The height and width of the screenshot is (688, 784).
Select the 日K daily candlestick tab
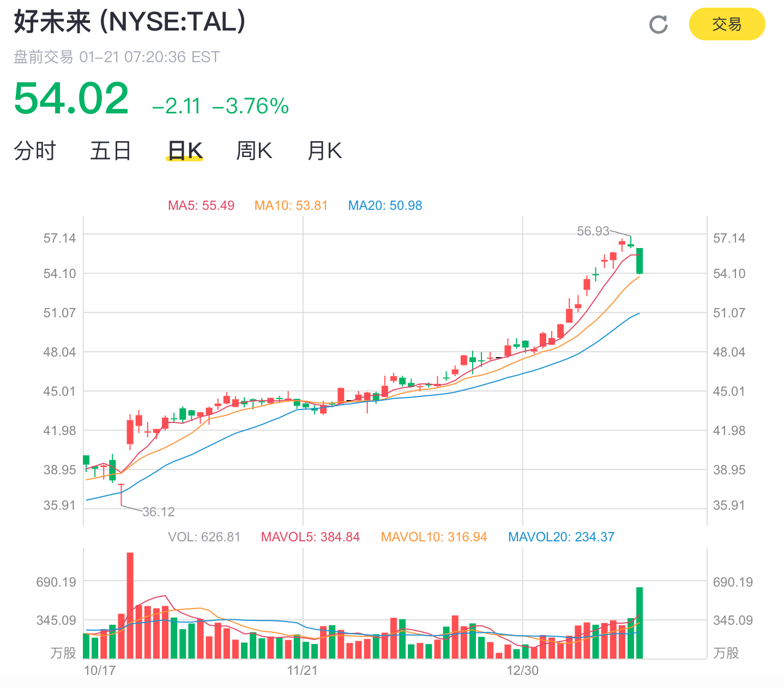tap(185, 150)
